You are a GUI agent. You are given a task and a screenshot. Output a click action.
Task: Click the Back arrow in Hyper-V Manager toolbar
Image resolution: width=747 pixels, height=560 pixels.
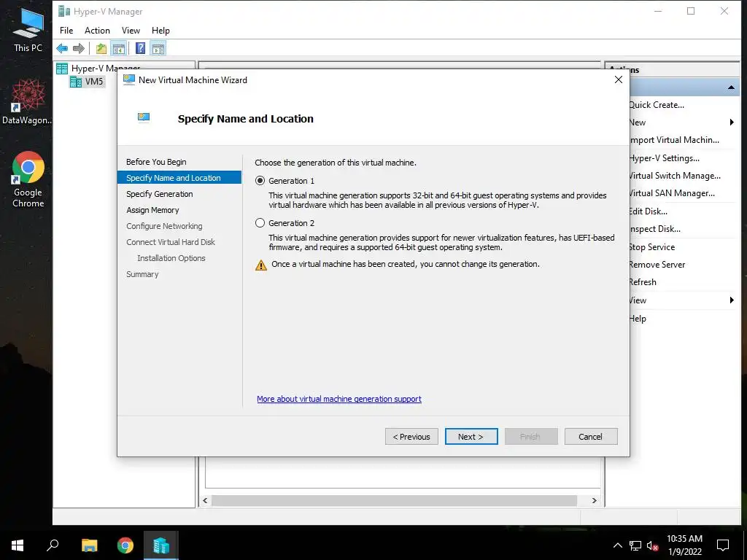pos(62,48)
